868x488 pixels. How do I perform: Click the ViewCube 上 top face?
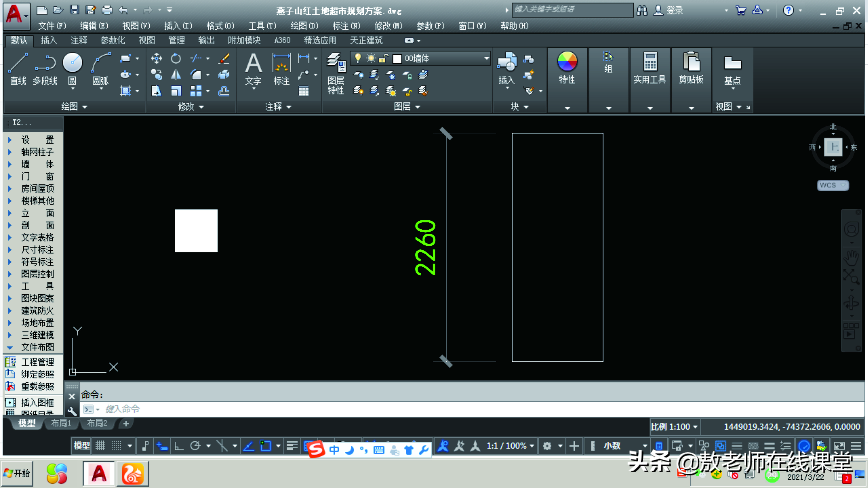click(833, 147)
